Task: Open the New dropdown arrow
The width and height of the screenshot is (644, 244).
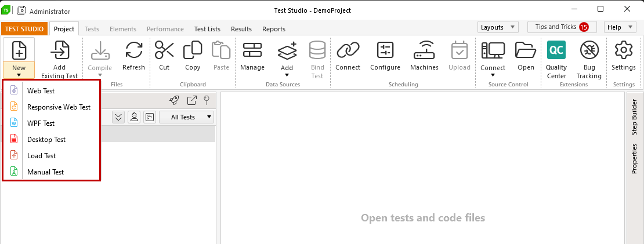Action: coord(19,75)
